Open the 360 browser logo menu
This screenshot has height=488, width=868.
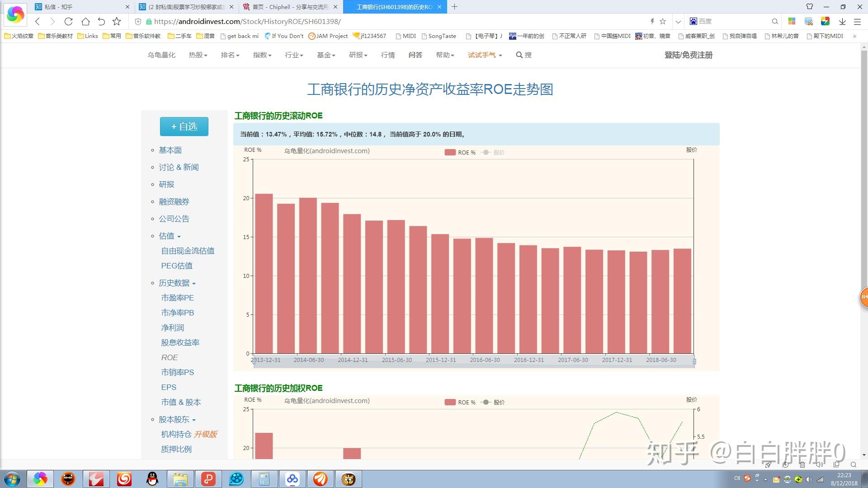[15, 14]
